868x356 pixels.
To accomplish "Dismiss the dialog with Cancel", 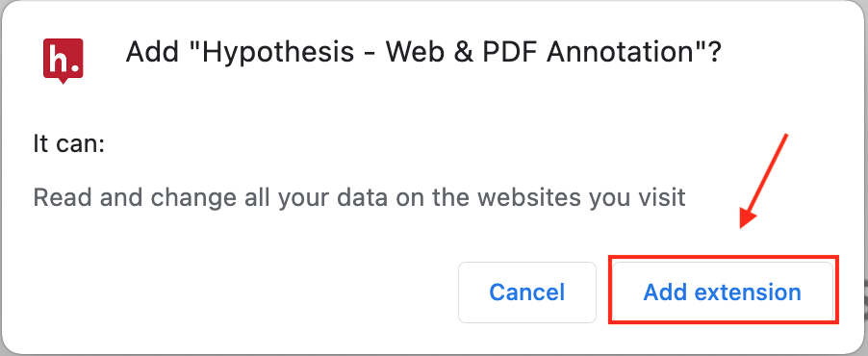I will pyautogui.click(x=527, y=292).
